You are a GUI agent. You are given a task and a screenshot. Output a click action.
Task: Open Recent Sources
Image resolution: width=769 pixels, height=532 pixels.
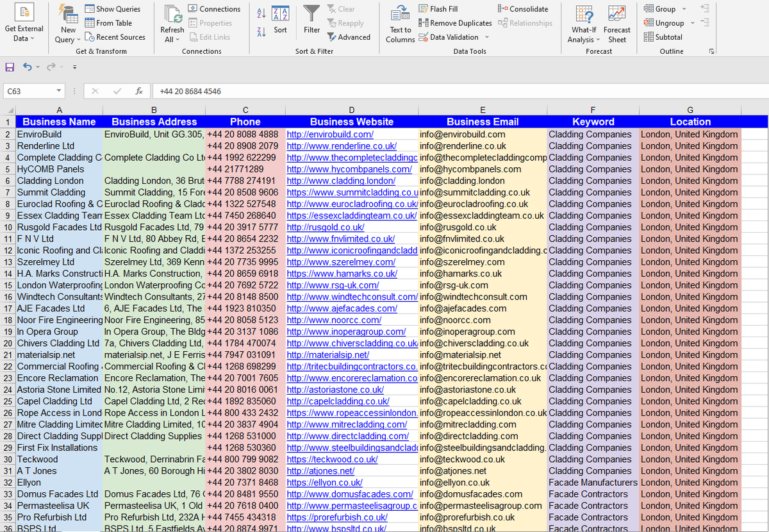[x=115, y=37]
